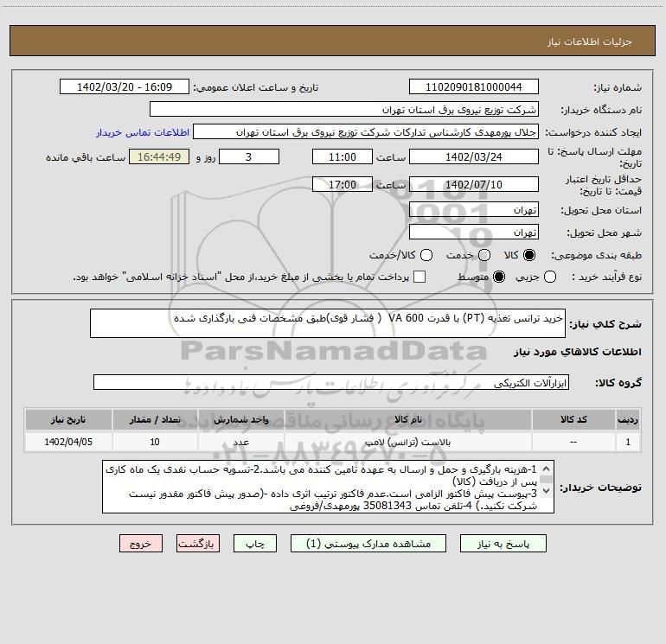Click the واحد شمارش column header
The width and height of the screenshot is (666, 644).
pyautogui.click(x=240, y=419)
